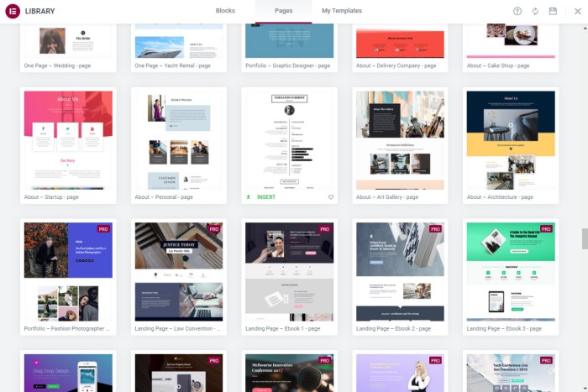Click PRO badge on Law Convention template
Image resolution: width=588 pixels, height=392 pixels.
[213, 228]
